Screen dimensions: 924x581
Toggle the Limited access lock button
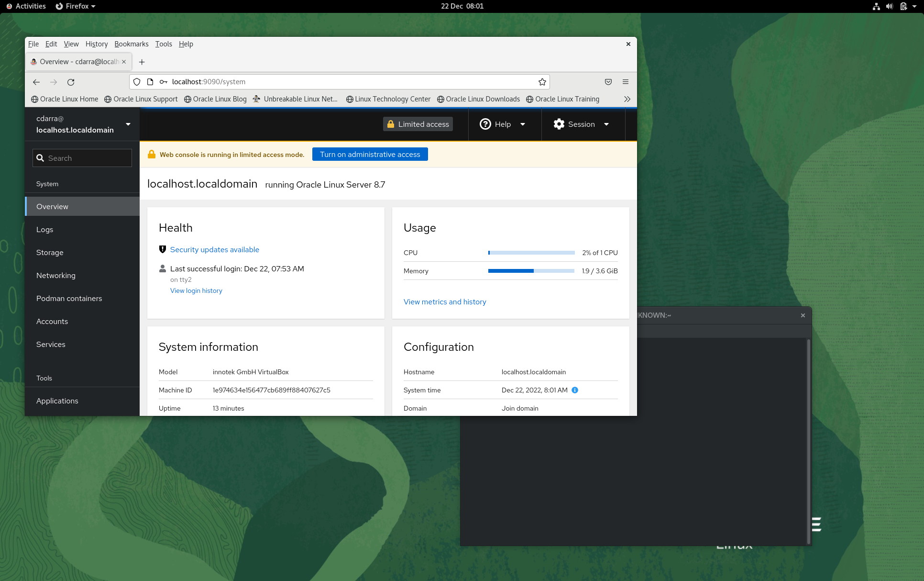tap(418, 124)
